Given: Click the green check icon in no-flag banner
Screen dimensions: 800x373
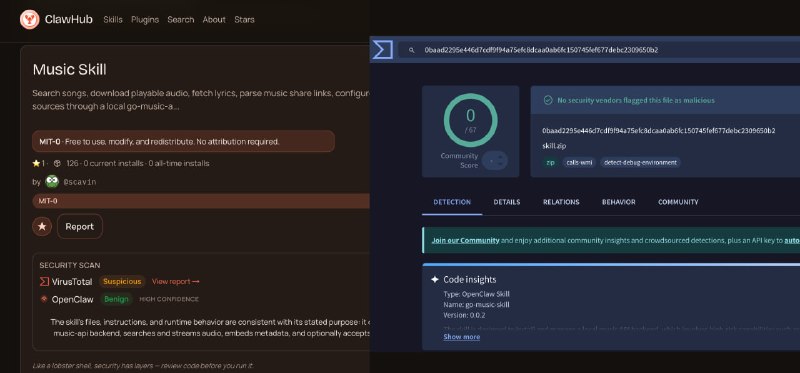Looking at the screenshot, I should click(x=548, y=101).
